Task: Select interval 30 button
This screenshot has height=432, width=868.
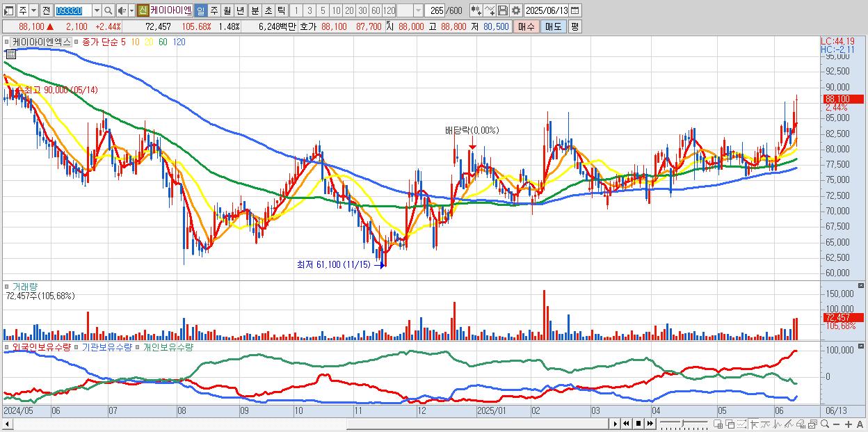Action: pyautogui.click(x=362, y=10)
